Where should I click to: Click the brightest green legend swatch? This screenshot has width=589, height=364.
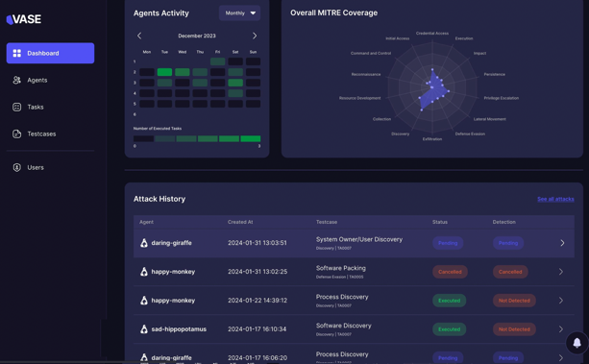click(251, 138)
